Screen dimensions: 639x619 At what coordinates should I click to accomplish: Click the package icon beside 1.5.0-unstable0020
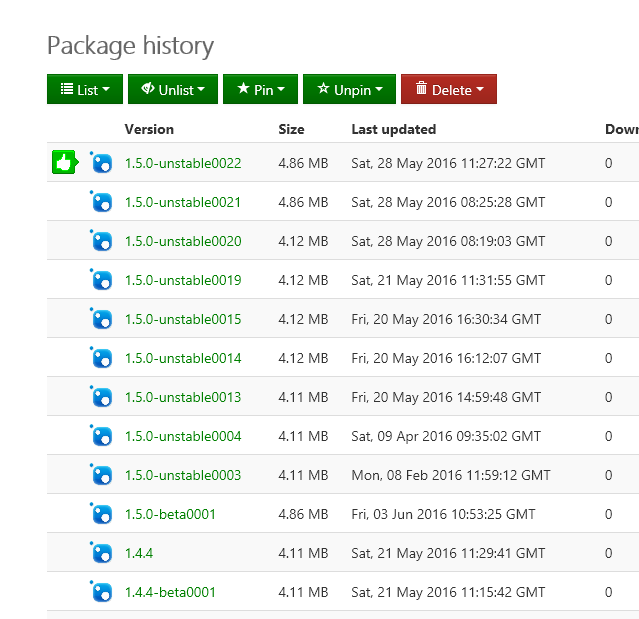point(101,241)
